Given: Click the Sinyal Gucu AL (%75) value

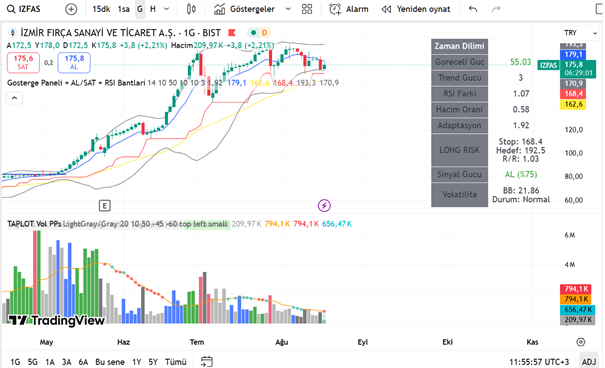Looking at the screenshot, I should coord(521,174).
